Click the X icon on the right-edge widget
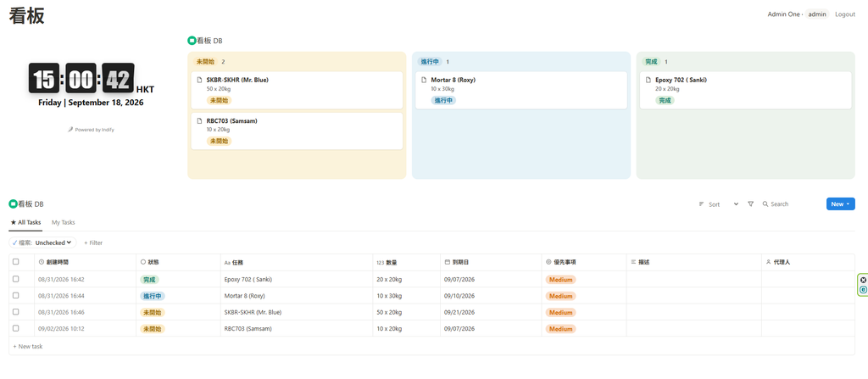868x379 pixels. click(863, 281)
